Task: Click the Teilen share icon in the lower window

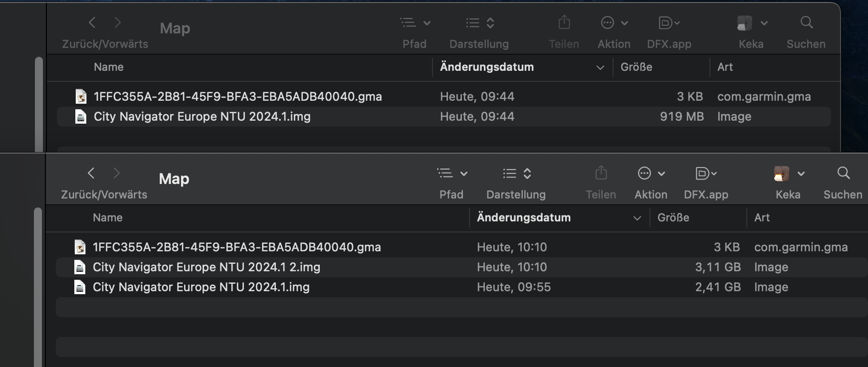Action: (x=601, y=173)
